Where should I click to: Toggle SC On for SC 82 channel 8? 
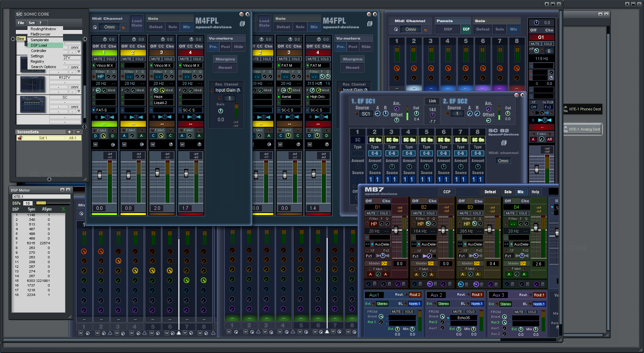click(478, 140)
